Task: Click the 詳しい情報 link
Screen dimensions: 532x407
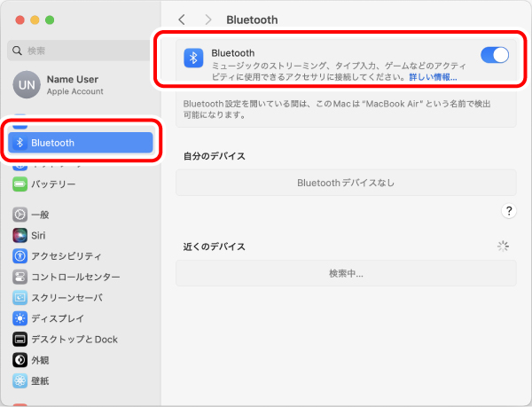Action: [x=433, y=77]
